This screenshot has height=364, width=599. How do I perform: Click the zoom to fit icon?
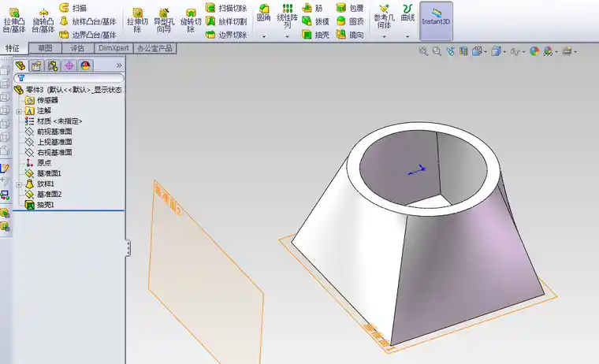coord(423,51)
